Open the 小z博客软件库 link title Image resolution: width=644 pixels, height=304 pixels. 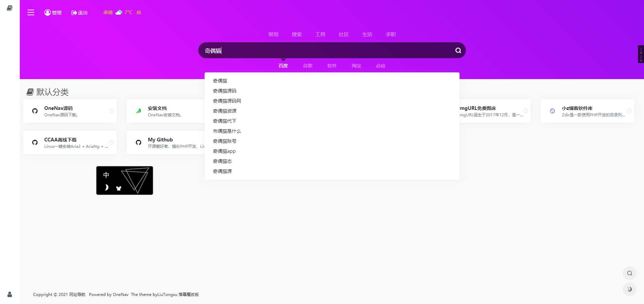(577, 108)
